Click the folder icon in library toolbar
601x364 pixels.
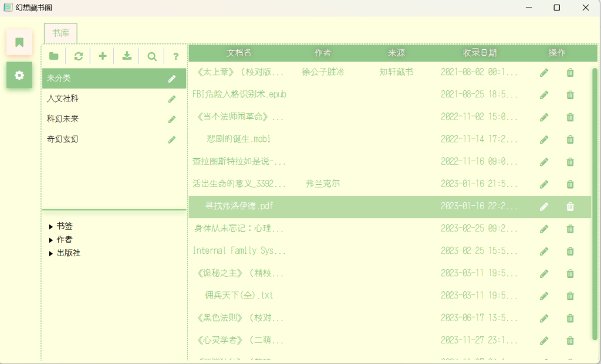tap(54, 56)
